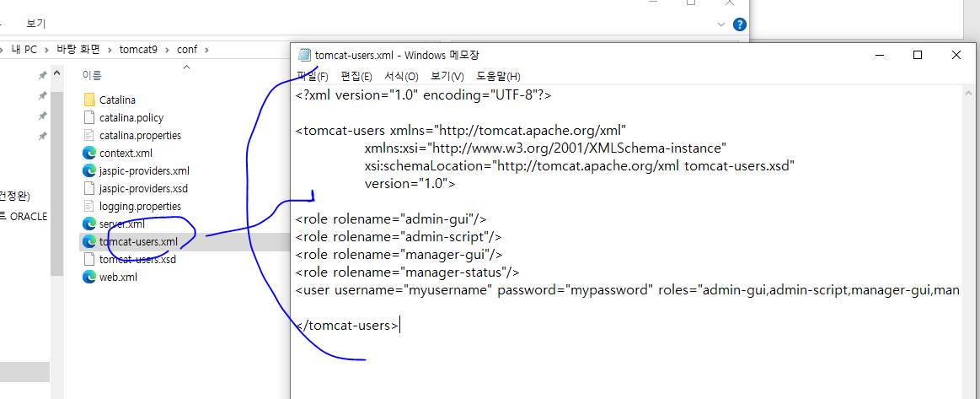Click the jaspic-providers.xml Edge icon
Image resolution: width=980 pixels, height=399 pixels.
pos(88,170)
